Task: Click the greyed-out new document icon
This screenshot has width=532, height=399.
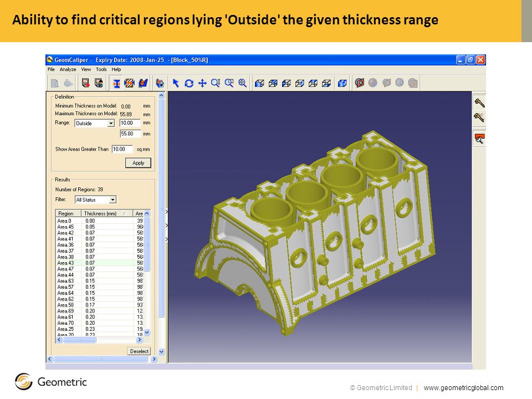Action: pos(55,83)
